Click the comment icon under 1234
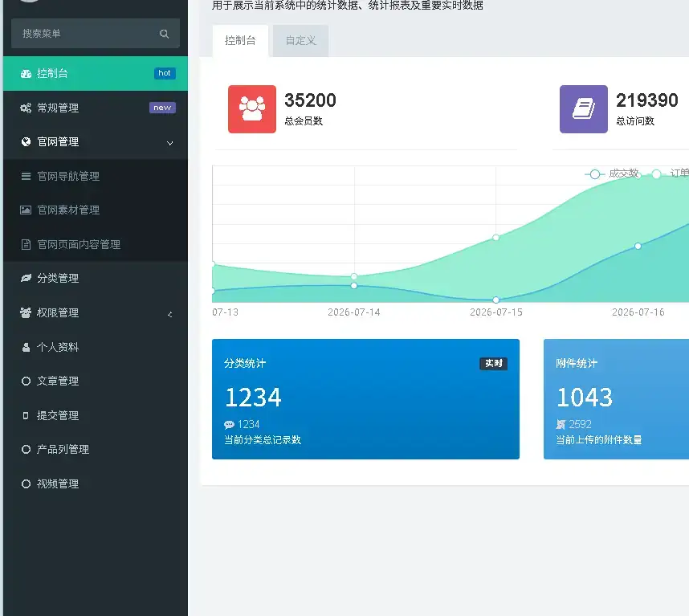 229,424
